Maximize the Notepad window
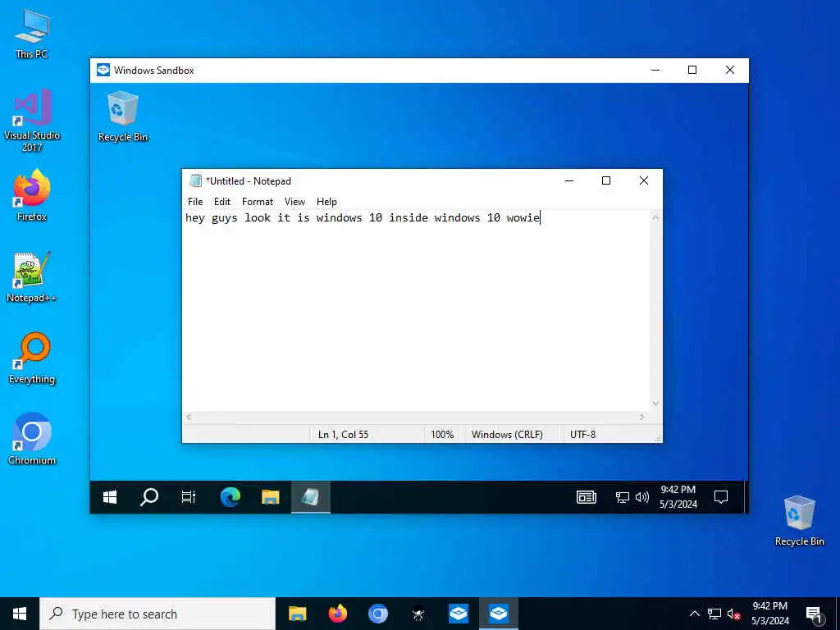The height and width of the screenshot is (630, 840). tap(606, 181)
